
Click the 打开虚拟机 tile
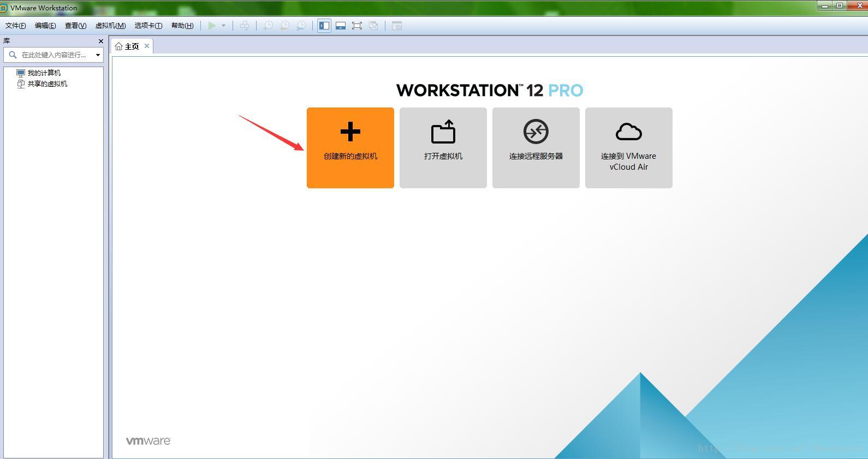coord(443,148)
